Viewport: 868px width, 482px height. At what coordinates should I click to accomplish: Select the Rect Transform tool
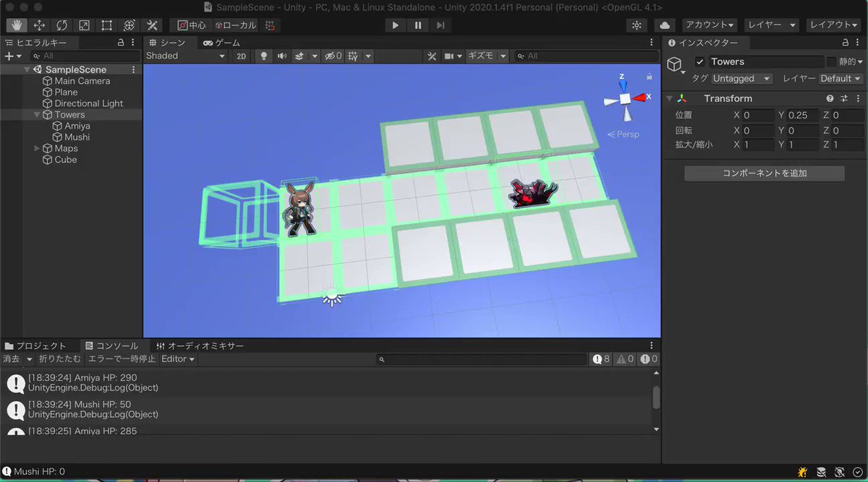106,25
